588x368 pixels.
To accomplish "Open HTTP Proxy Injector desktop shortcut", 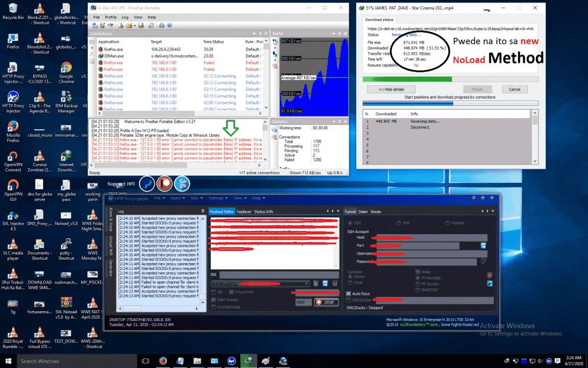I will click(13, 102).
